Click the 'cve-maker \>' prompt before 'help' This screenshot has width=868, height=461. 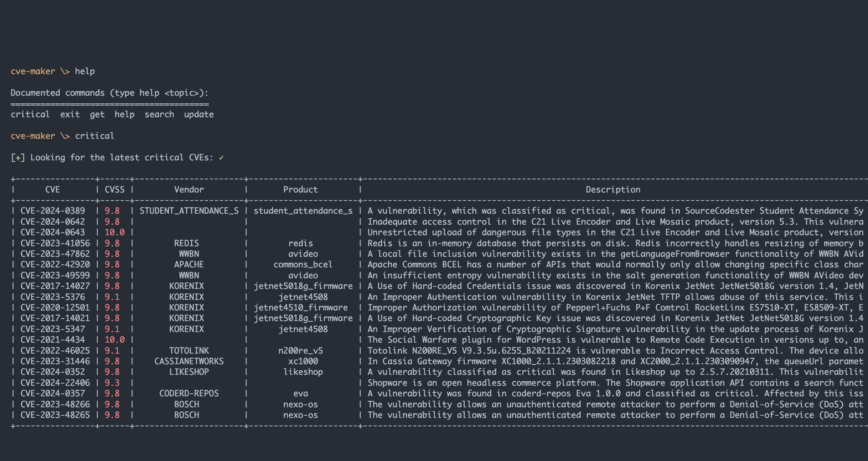pyautogui.click(x=40, y=71)
